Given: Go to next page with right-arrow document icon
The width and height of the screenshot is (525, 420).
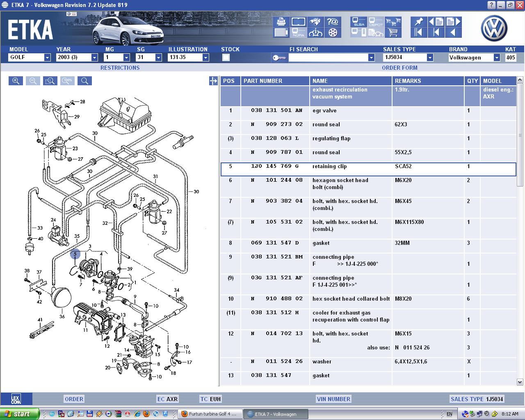Looking at the screenshot, I should click(453, 22).
